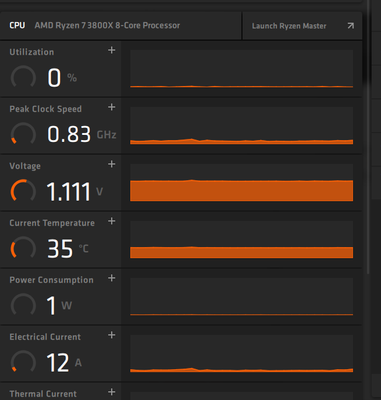Click the 0 % utilization value
This screenshot has height=400, width=381.
pyautogui.click(x=62, y=78)
